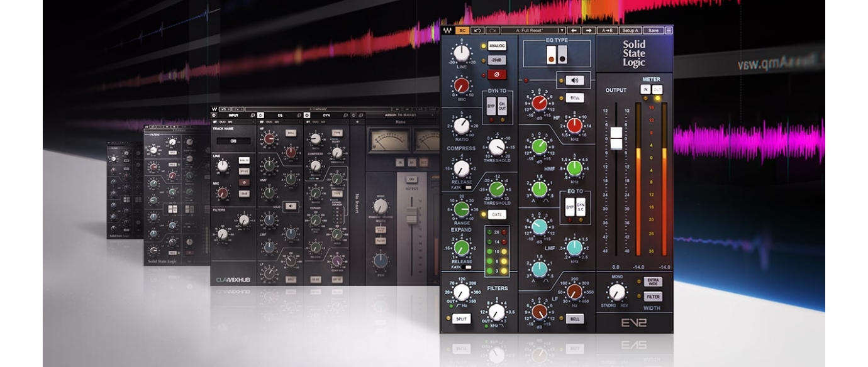Click the A→B copy button
The width and height of the screenshot is (868, 367).
click(x=607, y=30)
